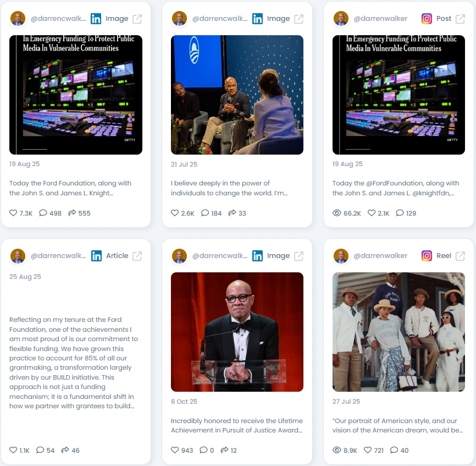The height and width of the screenshot is (466, 476).
Task: Click the share icon with 46 shares
Action: click(x=65, y=450)
